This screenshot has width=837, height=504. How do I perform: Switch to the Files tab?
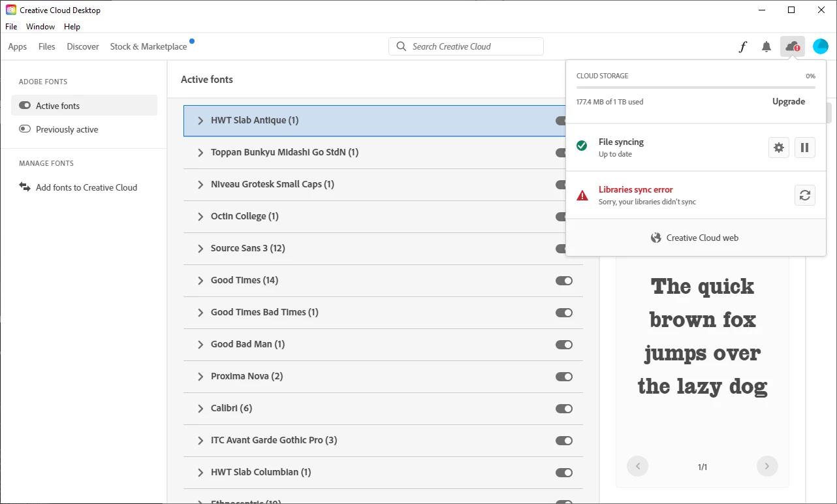[x=47, y=46]
